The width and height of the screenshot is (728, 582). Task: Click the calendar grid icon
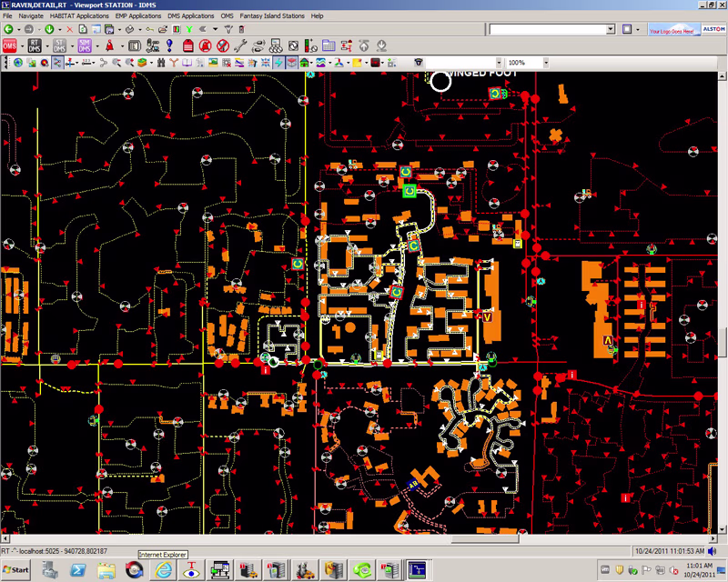(329, 45)
